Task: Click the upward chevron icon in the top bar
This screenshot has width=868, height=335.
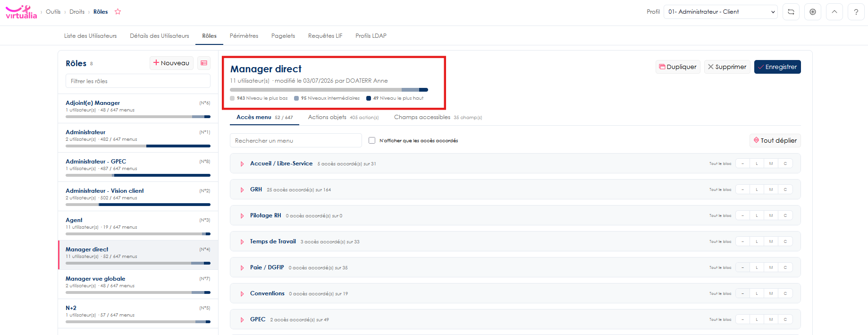Action: tap(834, 12)
